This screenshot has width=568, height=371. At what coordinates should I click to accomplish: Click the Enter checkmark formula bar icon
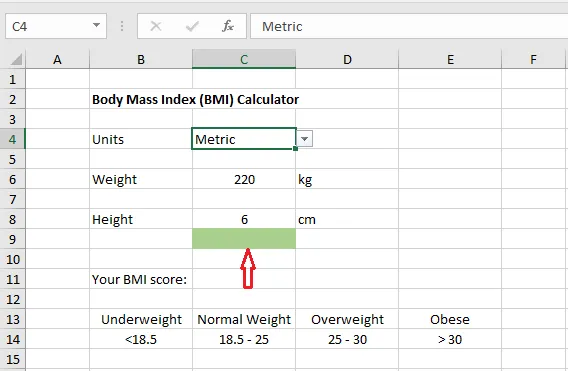(x=192, y=26)
